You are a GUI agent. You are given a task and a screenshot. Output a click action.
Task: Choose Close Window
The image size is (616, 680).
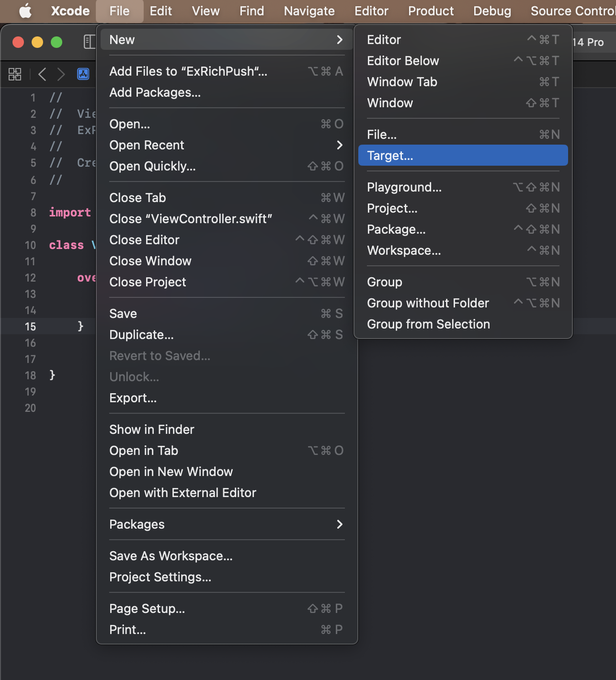point(227,261)
